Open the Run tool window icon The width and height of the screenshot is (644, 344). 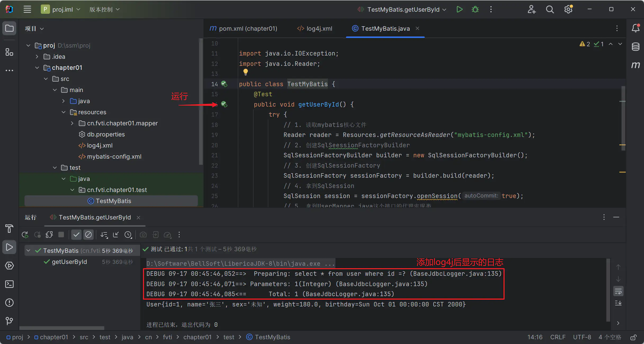pyautogui.click(x=9, y=247)
